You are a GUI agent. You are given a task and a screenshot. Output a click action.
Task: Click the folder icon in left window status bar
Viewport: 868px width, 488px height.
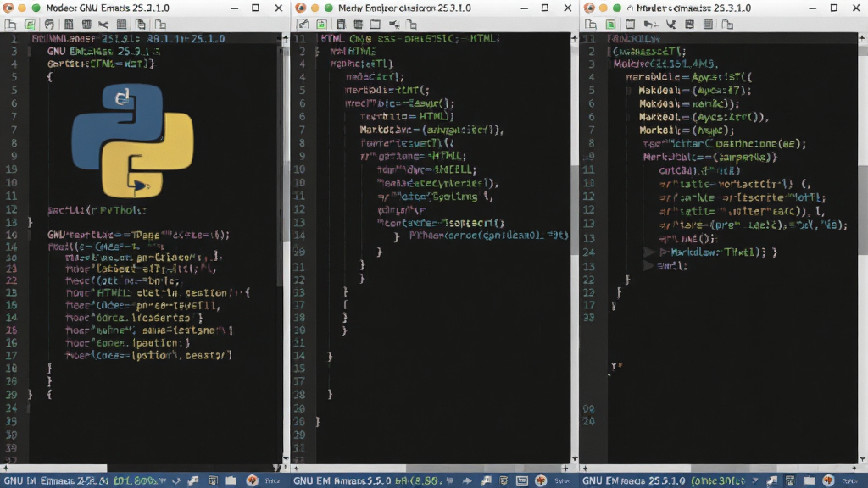click(231, 480)
